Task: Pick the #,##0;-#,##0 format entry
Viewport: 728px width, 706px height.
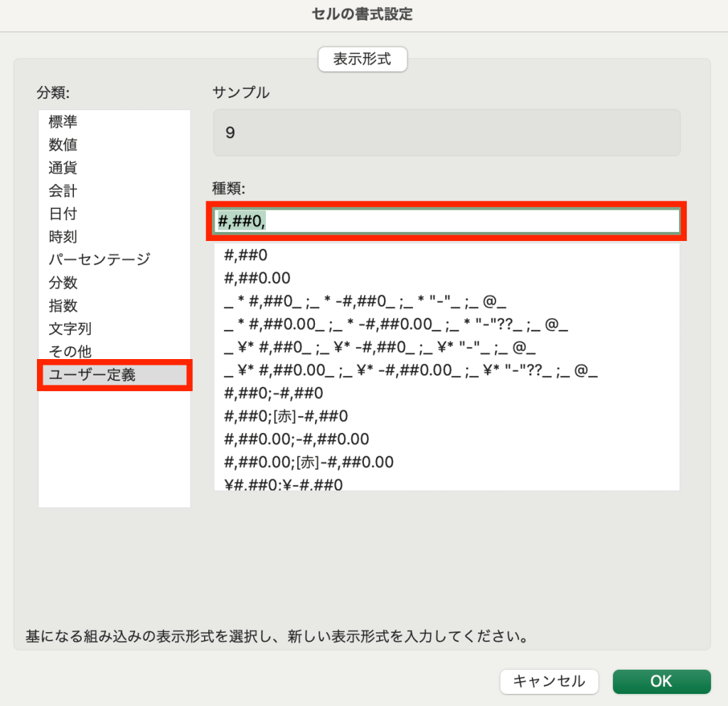Action: [x=274, y=392]
